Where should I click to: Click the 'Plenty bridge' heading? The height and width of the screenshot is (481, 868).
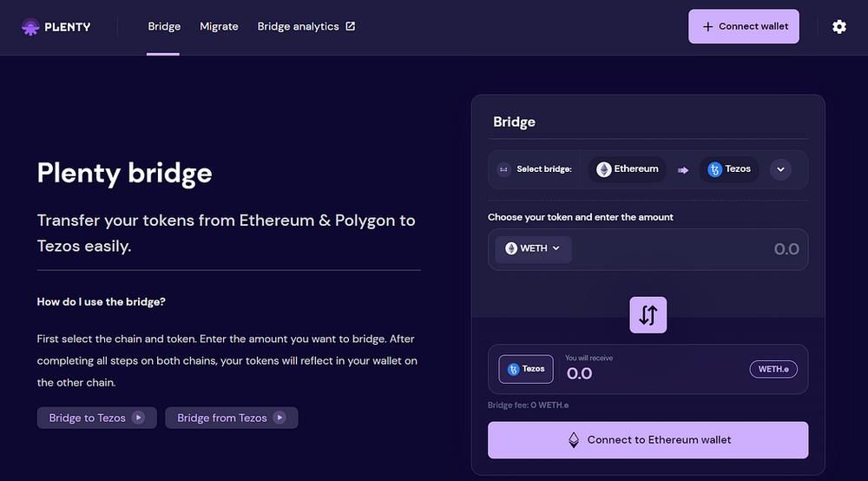pos(124,174)
